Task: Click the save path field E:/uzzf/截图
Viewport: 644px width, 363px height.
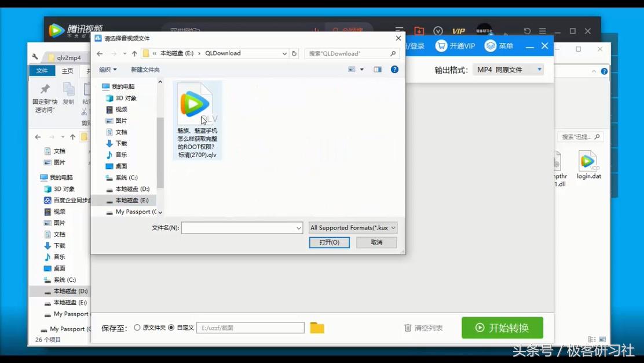Action: (251, 328)
